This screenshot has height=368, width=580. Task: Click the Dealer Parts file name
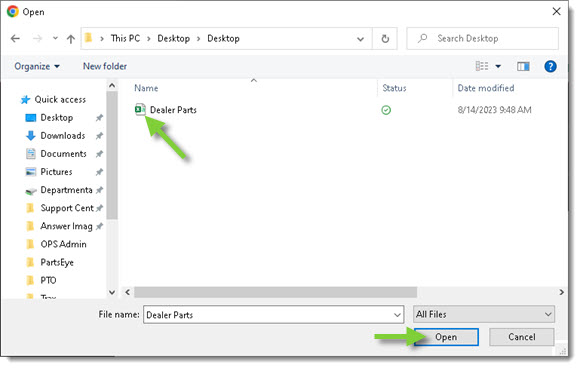click(x=173, y=110)
